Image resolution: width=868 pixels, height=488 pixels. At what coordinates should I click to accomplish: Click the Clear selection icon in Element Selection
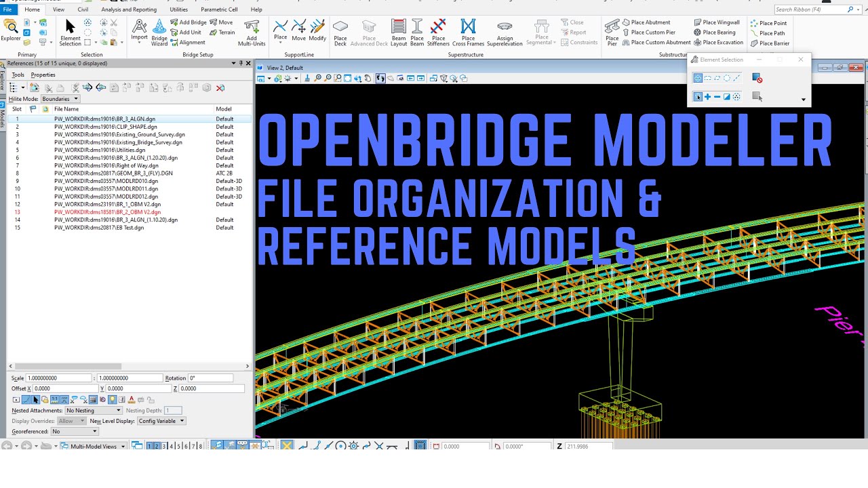pos(757,79)
